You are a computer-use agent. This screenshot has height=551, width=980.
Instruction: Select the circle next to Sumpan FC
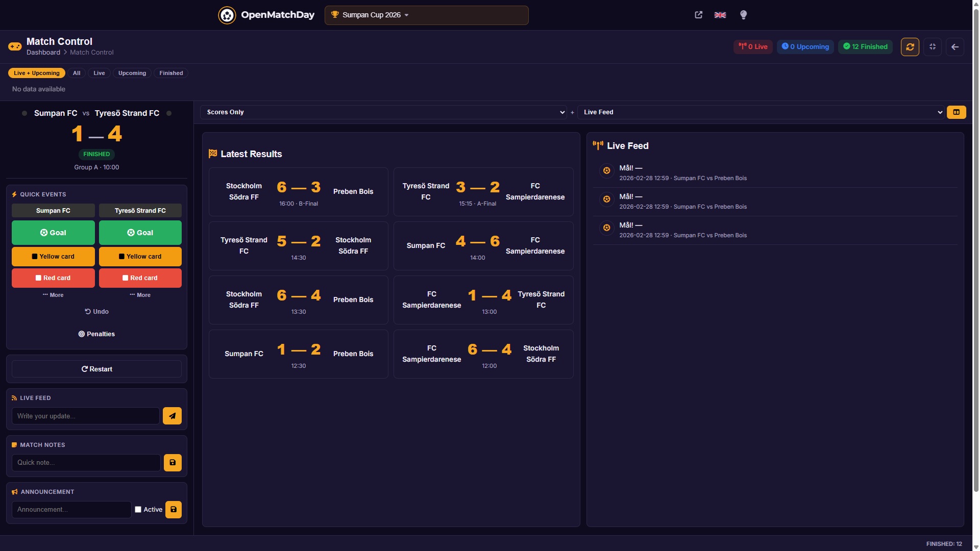click(23, 113)
